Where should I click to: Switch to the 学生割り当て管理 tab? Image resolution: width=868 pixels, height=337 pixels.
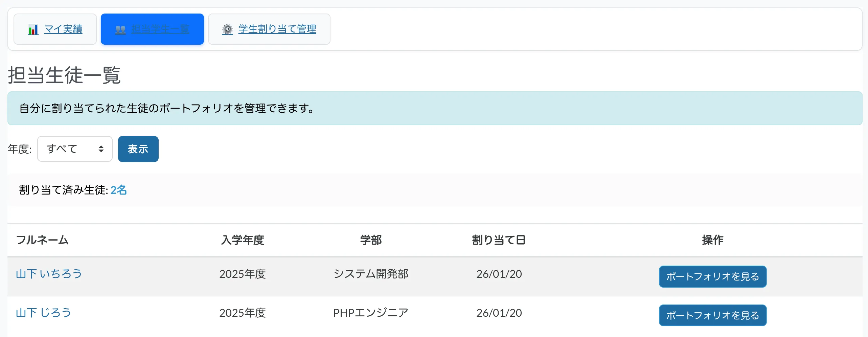[277, 29]
